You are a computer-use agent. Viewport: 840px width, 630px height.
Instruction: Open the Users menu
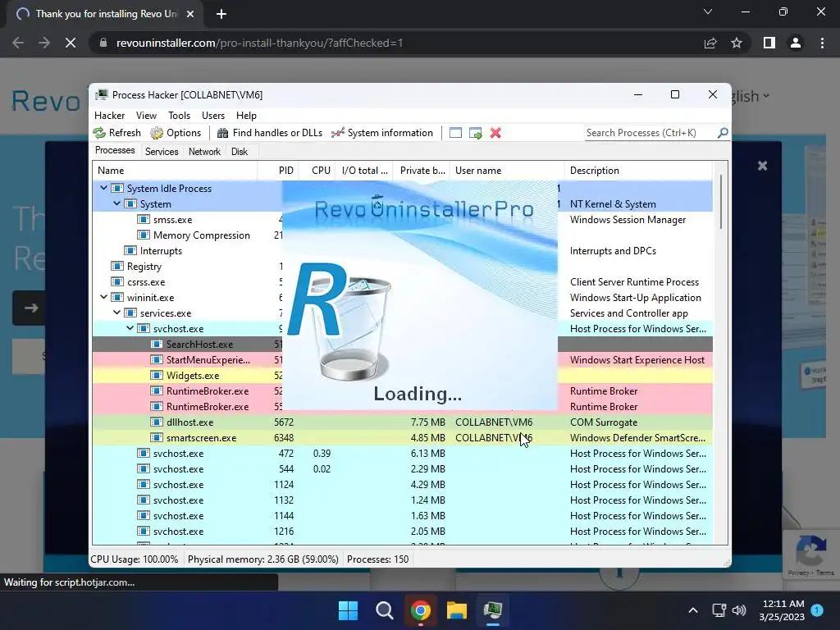[213, 115]
